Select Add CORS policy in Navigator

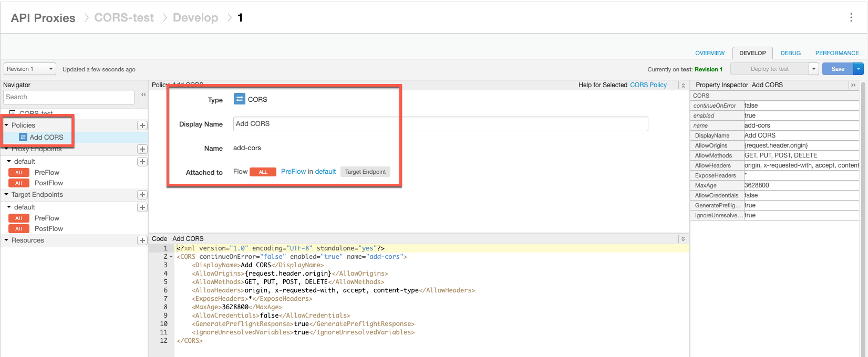click(x=46, y=137)
